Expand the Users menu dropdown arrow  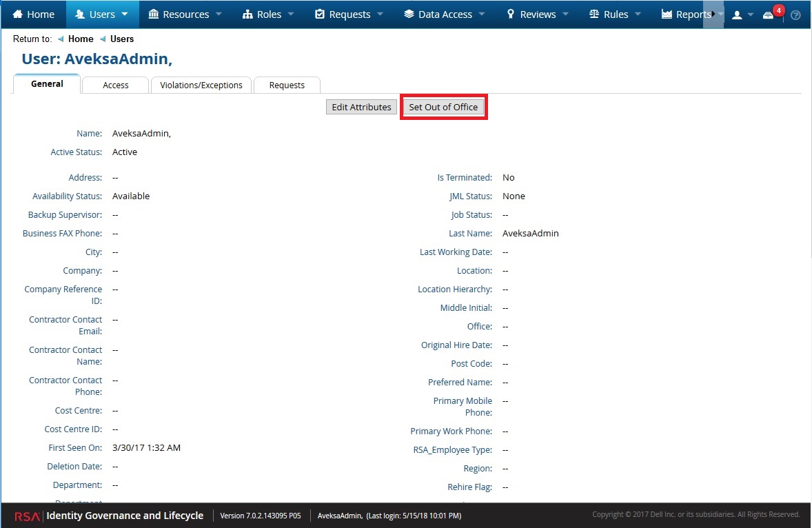click(x=125, y=14)
